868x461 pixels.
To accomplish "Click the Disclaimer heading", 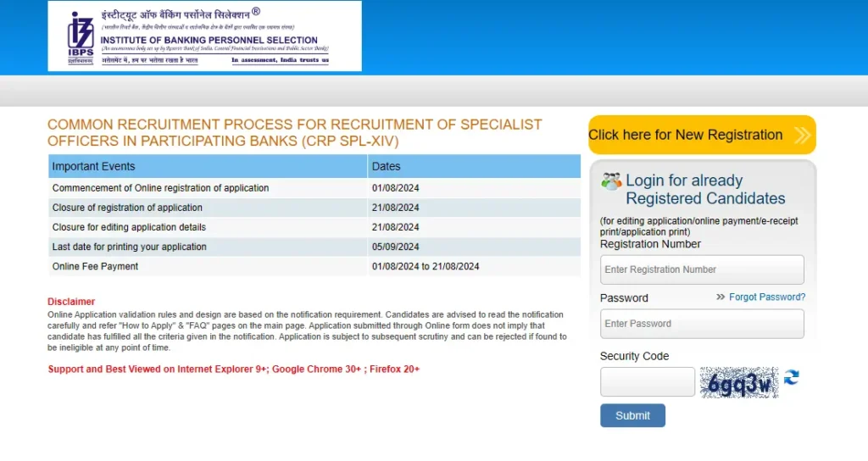I will [71, 302].
